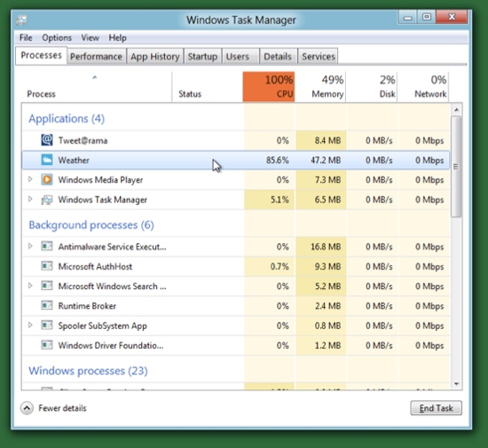488x448 pixels.
Task: Click the Runtime Broker process icon
Action: [x=47, y=305]
